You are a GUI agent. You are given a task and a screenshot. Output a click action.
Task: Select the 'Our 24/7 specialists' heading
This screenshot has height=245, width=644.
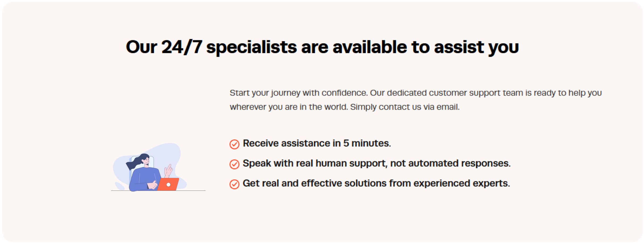pos(322,47)
